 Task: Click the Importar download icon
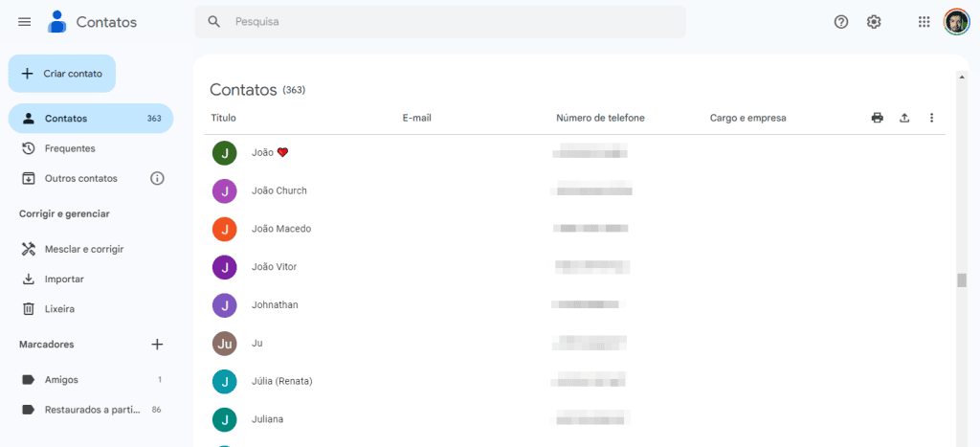pyautogui.click(x=28, y=279)
